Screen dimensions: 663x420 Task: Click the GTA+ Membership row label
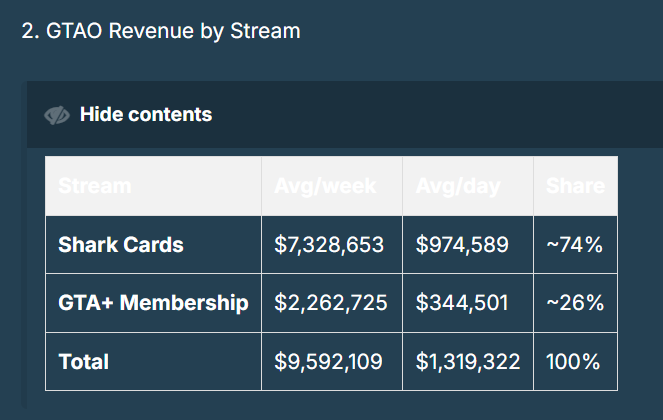coord(153,303)
